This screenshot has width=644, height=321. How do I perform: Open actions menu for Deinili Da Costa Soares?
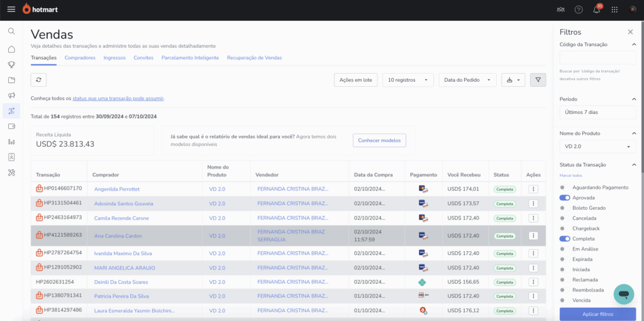point(533,282)
